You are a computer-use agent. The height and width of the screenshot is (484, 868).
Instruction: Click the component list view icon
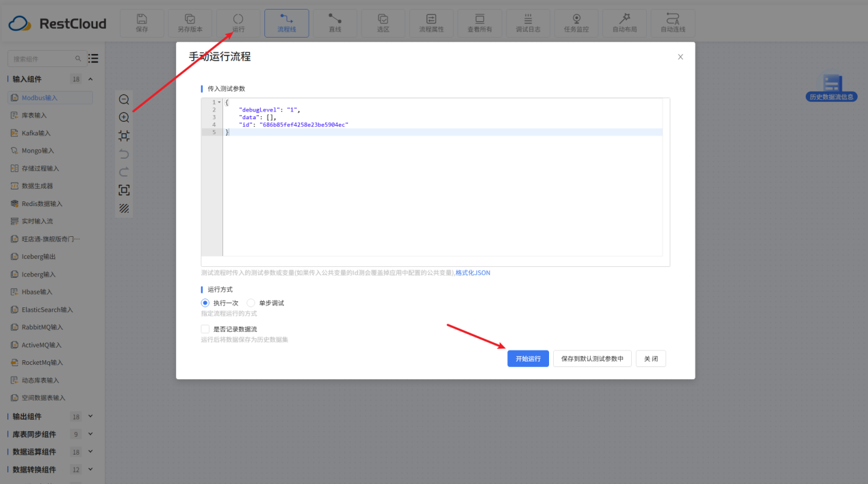(x=93, y=59)
